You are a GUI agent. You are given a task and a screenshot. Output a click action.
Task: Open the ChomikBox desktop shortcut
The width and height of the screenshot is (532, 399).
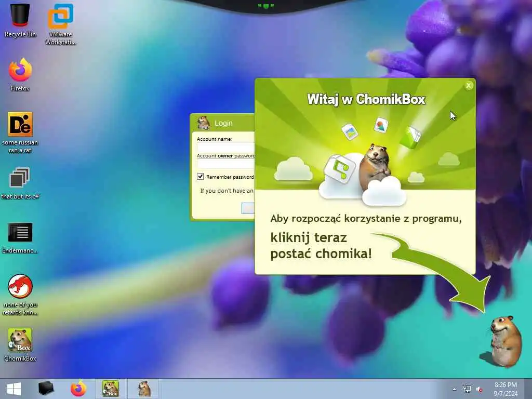pyautogui.click(x=20, y=345)
